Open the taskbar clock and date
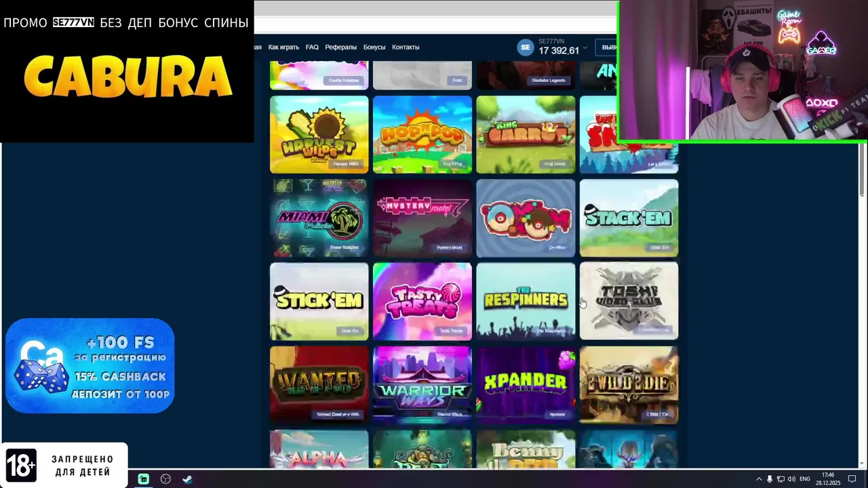Image resolution: width=868 pixels, height=488 pixels. 828,479
